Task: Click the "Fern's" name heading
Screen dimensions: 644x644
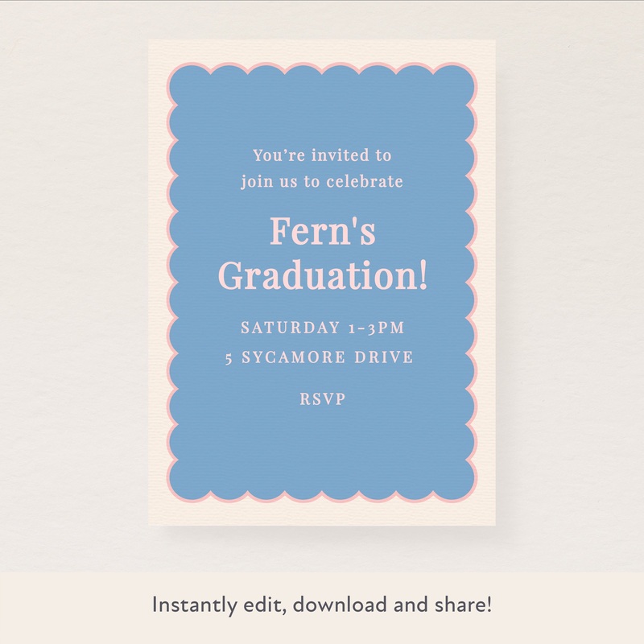Action: 322,232
